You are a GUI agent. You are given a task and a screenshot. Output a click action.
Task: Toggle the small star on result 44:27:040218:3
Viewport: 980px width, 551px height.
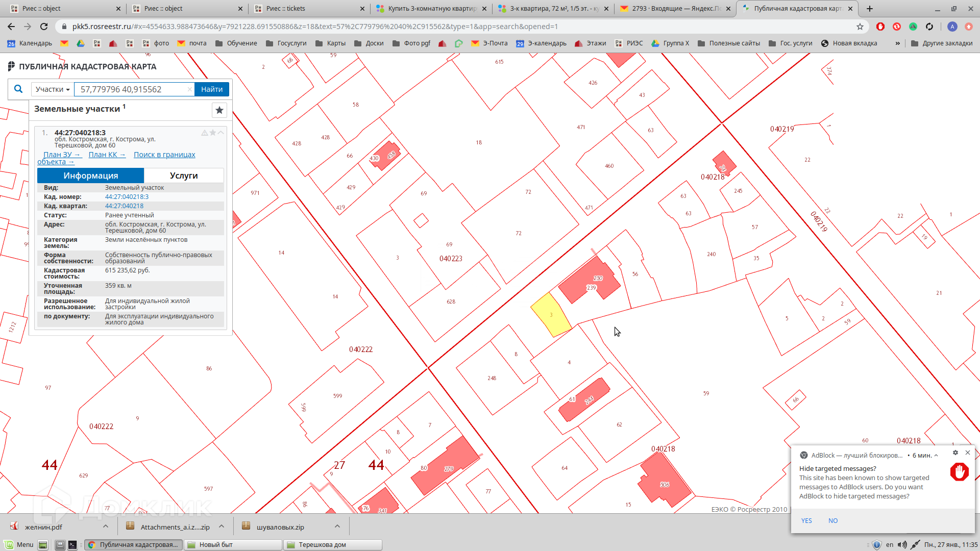tap(213, 133)
